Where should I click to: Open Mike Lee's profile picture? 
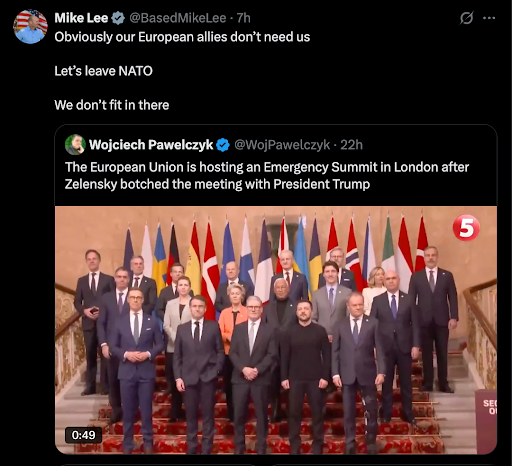click(30, 27)
